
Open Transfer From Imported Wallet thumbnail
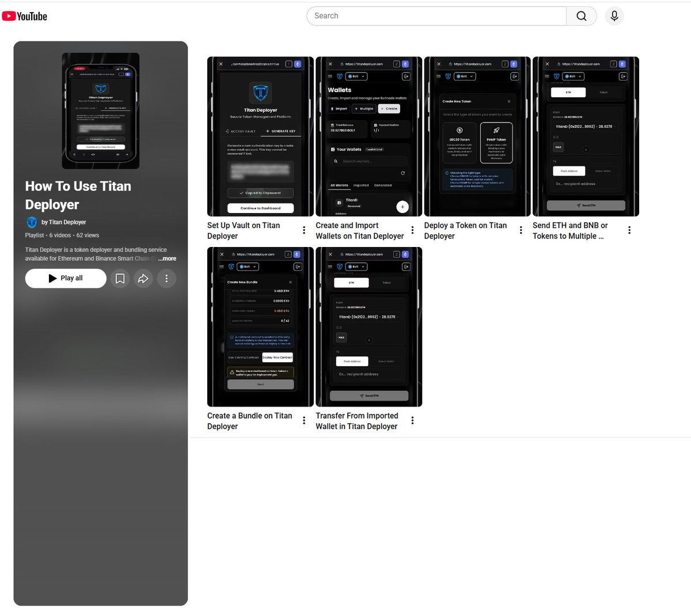(x=369, y=327)
